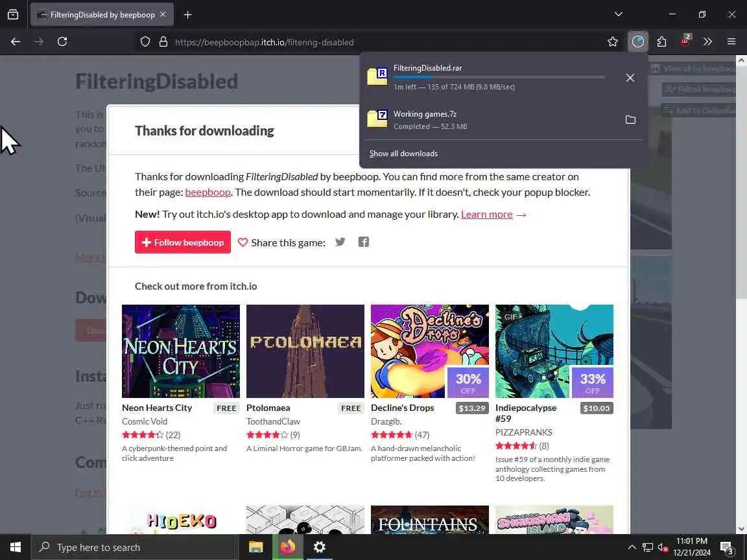Open PIZZAPRANKS author link

tap(523, 432)
